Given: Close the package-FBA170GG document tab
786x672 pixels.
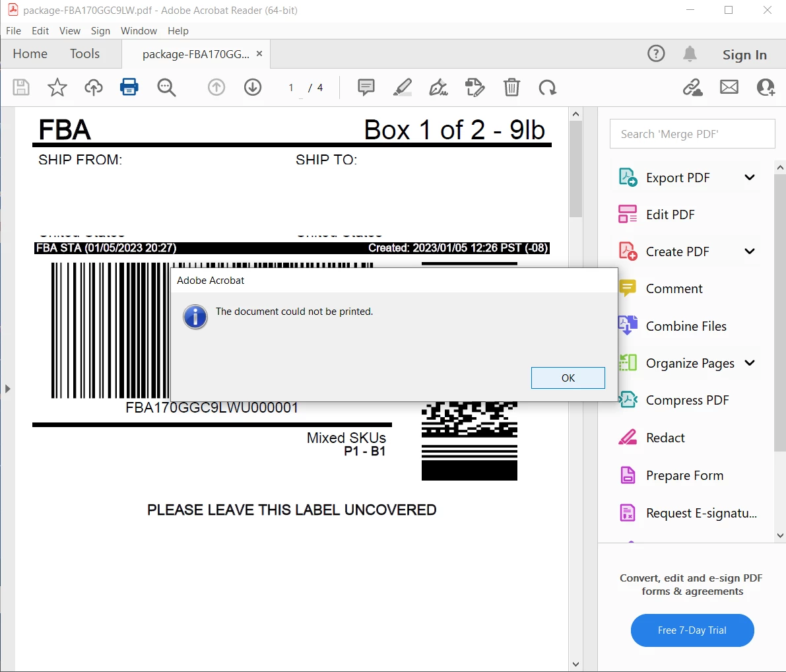Looking at the screenshot, I should pyautogui.click(x=259, y=53).
